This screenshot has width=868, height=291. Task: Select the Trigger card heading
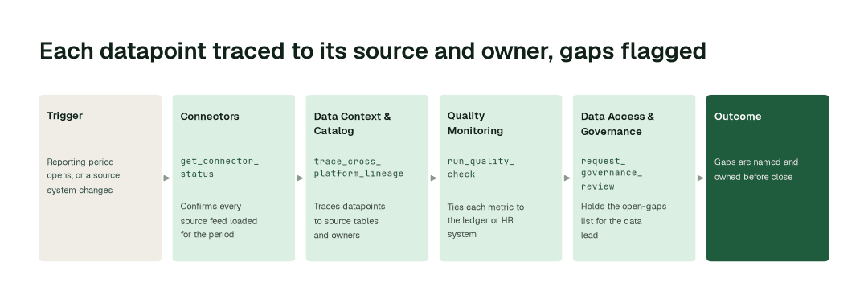65,116
